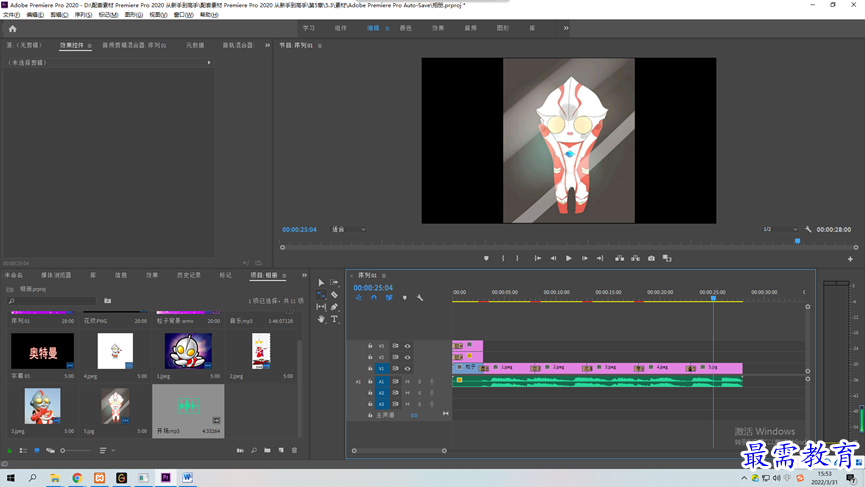
Task: Open the 历史记录 tab
Action: point(189,275)
